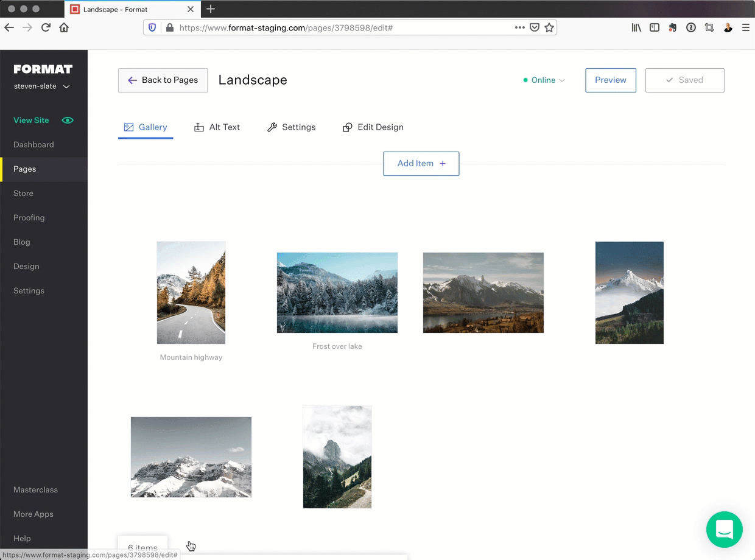This screenshot has width=755, height=560.
Task: Open page actions three-dot menu in address bar
Action: point(519,27)
